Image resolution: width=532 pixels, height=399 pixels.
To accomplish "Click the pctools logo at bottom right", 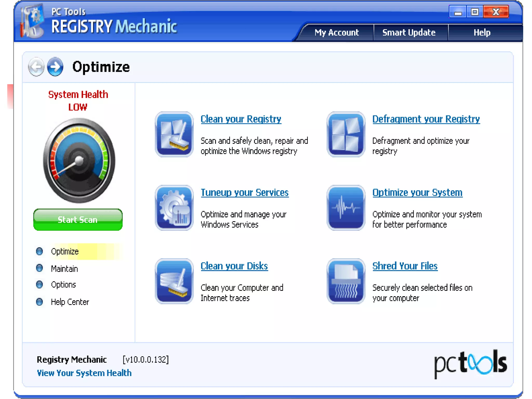I will tap(470, 363).
